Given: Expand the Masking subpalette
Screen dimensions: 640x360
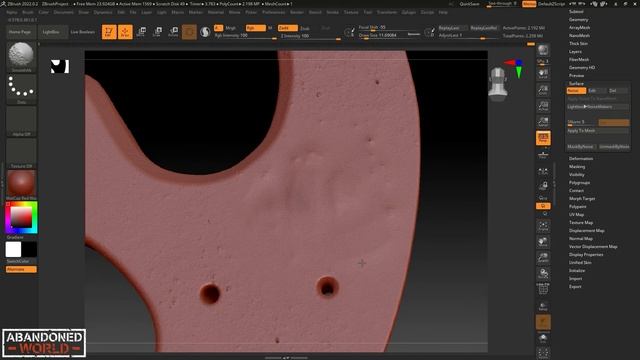Looking at the screenshot, I should tap(577, 167).
